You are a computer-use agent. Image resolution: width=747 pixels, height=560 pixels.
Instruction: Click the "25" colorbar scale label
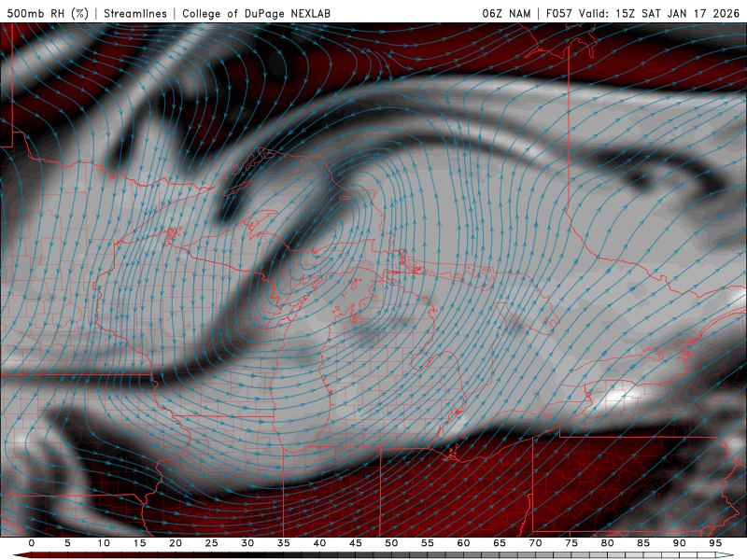212,543
